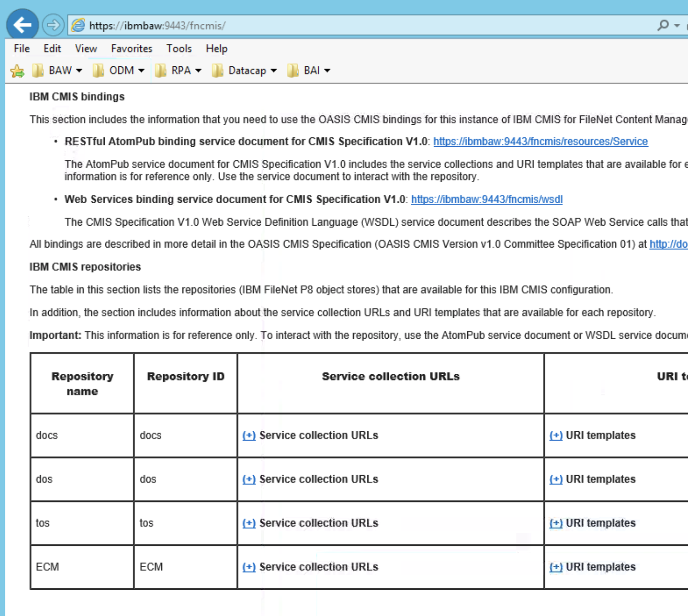
Task: Open the address bar search dropdown arrow
Action: pos(677,25)
